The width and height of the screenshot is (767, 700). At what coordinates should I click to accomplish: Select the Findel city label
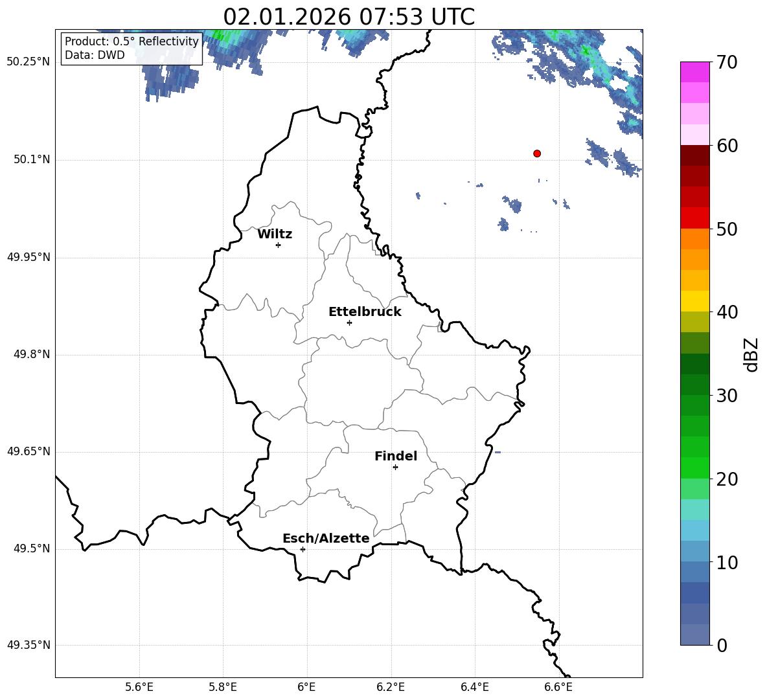[x=396, y=456]
